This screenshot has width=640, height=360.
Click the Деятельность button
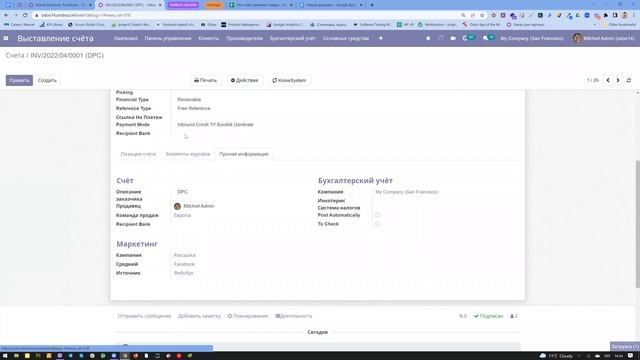tap(294, 316)
